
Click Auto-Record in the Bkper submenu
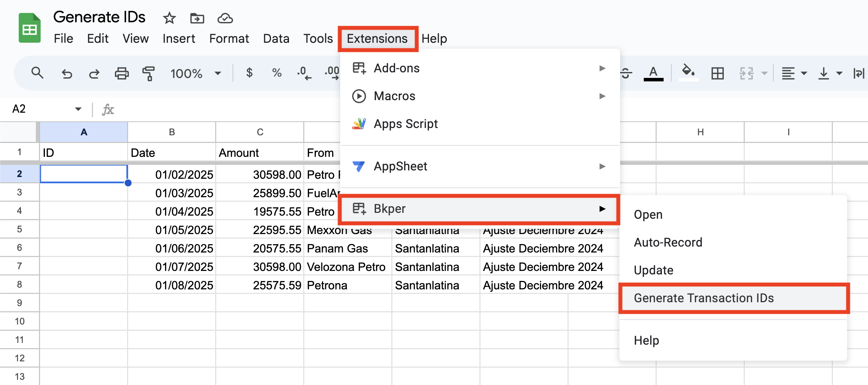coord(668,242)
